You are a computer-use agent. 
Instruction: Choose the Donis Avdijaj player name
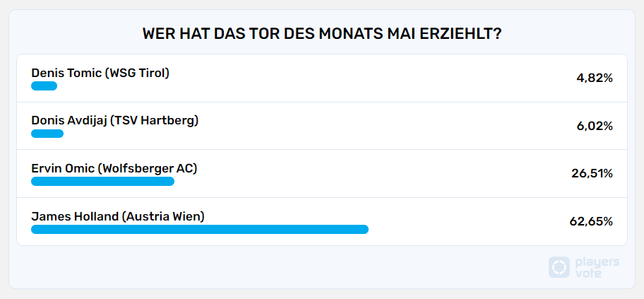coord(68,120)
